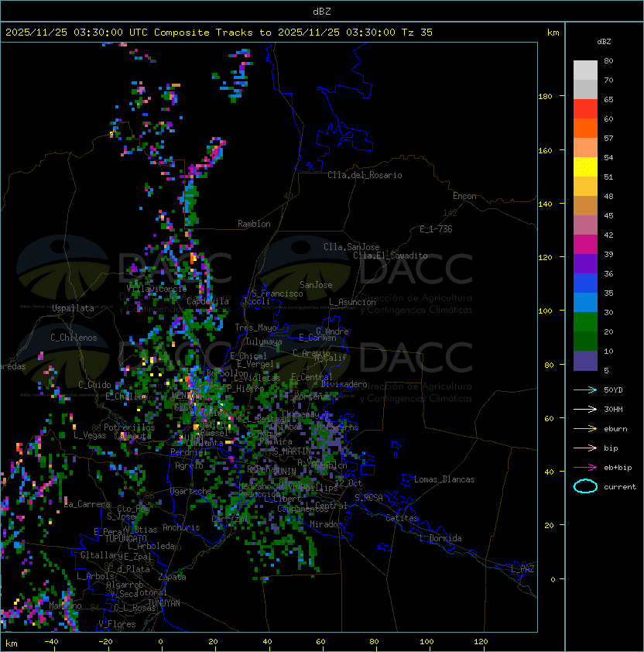This screenshot has height=652, width=644.
Task: Select the E_1-736 map label
Action: click(436, 229)
